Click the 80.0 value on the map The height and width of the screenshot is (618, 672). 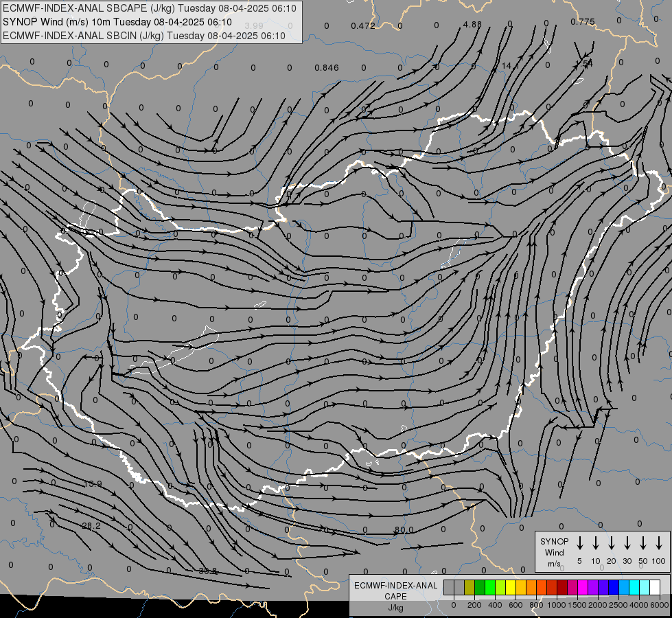pyautogui.click(x=404, y=530)
